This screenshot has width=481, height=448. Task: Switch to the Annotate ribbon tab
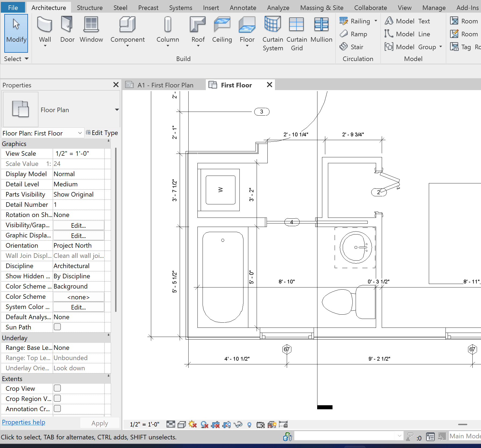(x=243, y=8)
